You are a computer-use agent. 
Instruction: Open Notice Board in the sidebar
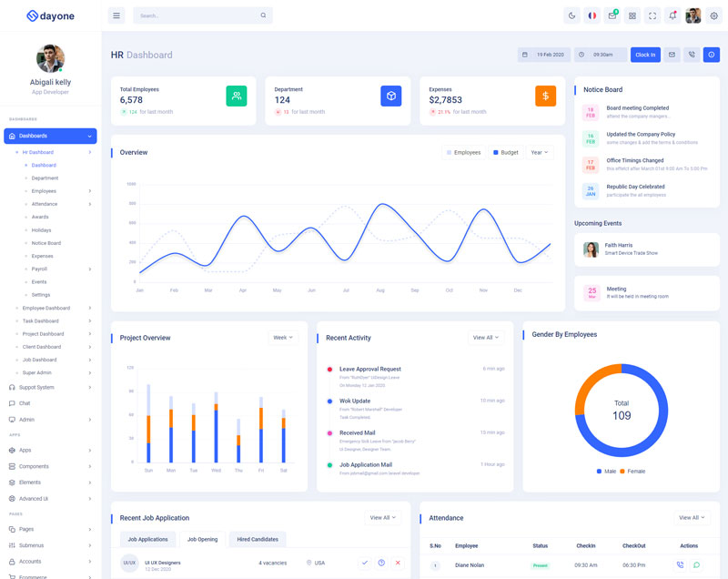(x=45, y=243)
